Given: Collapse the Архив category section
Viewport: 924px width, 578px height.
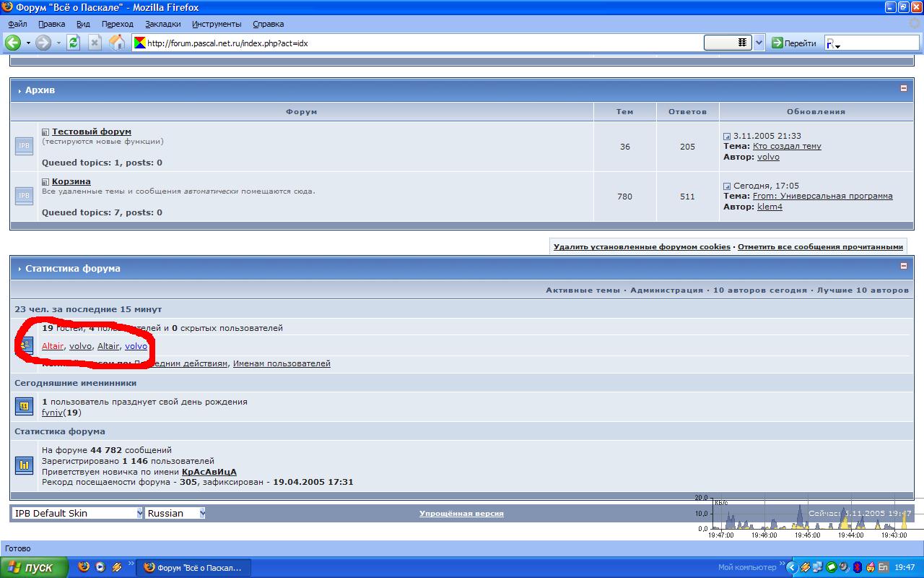Looking at the screenshot, I should pos(903,88).
